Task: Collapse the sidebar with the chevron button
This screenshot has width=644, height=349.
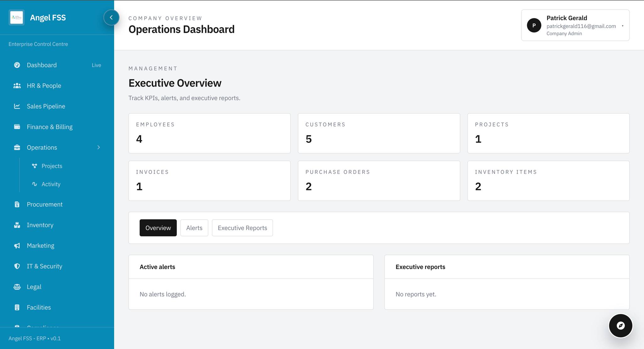Action: click(x=111, y=18)
